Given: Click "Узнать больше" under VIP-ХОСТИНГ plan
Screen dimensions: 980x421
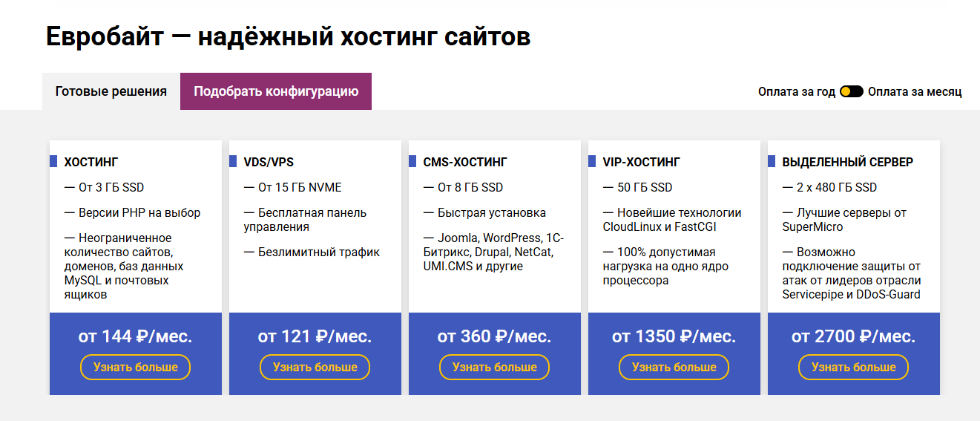Looking at the screenshot, I should 674,367.
